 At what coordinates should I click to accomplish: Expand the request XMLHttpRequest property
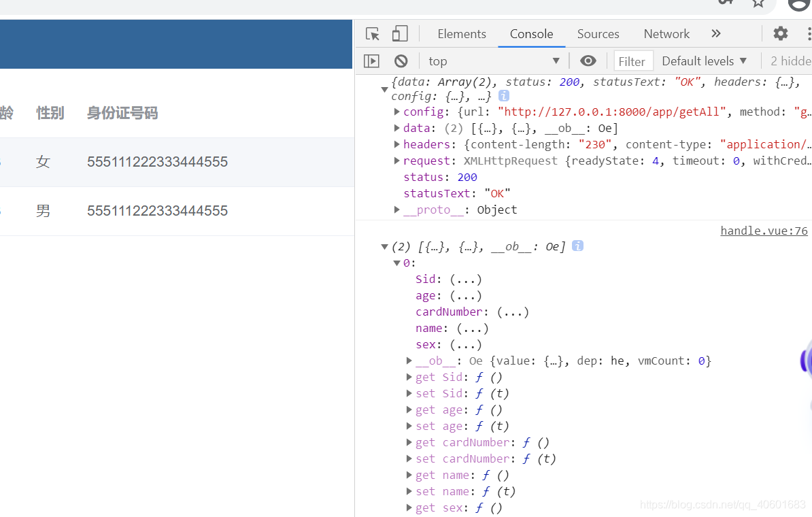click(x=396, y=161)
